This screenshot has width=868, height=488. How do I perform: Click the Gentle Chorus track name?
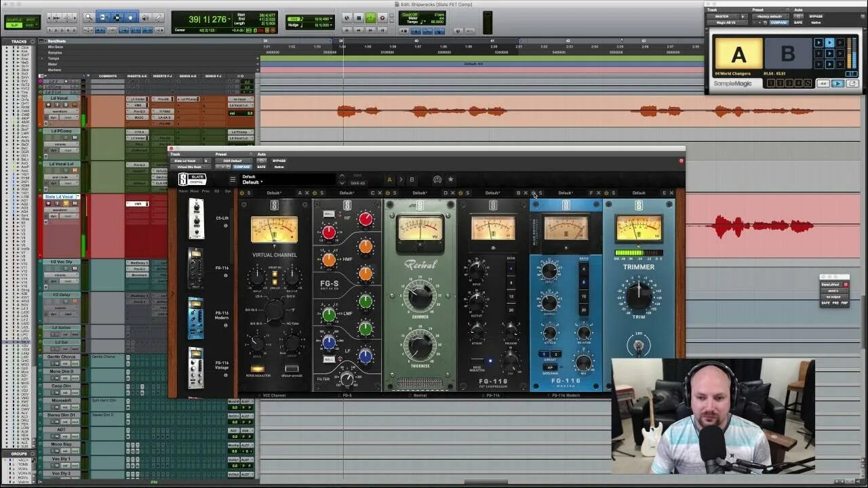click(61, 357)
